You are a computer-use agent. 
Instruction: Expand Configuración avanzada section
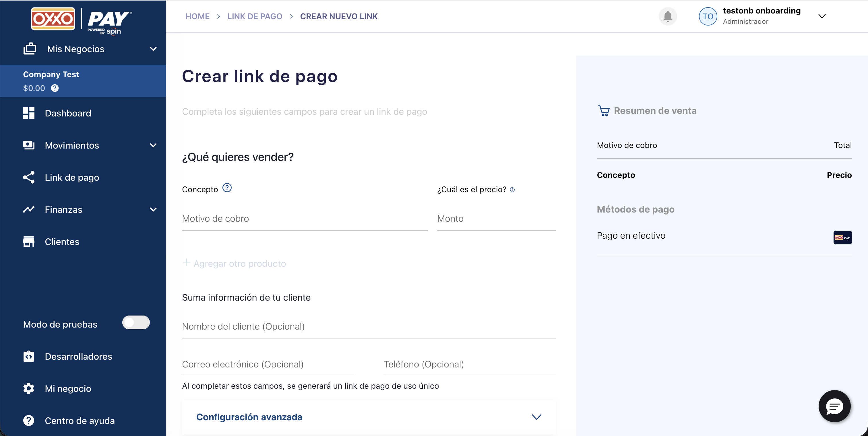click(536, 417)
